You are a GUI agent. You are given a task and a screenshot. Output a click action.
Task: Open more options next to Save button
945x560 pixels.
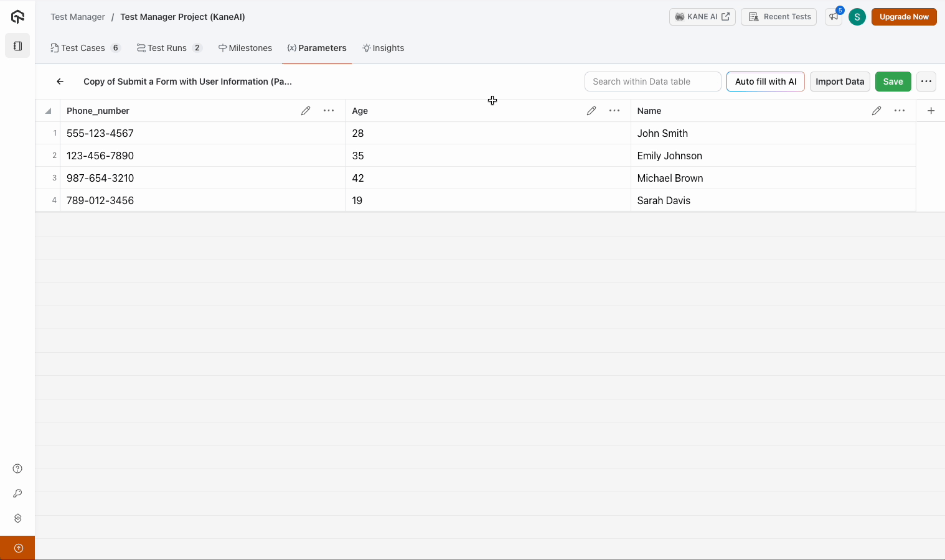926,82
